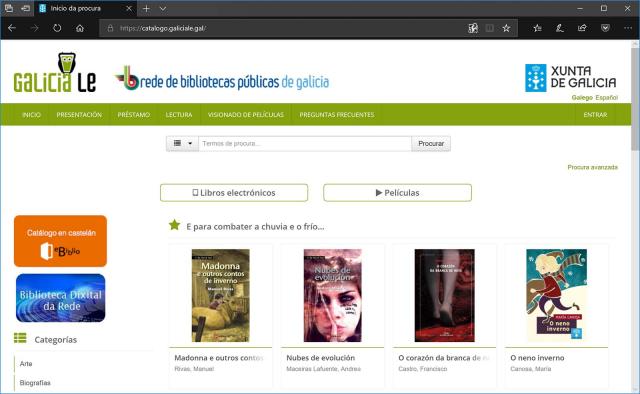640x394 pixels.
Task: Open the LECTURA menu item
Action: click(x=179, y=115)
